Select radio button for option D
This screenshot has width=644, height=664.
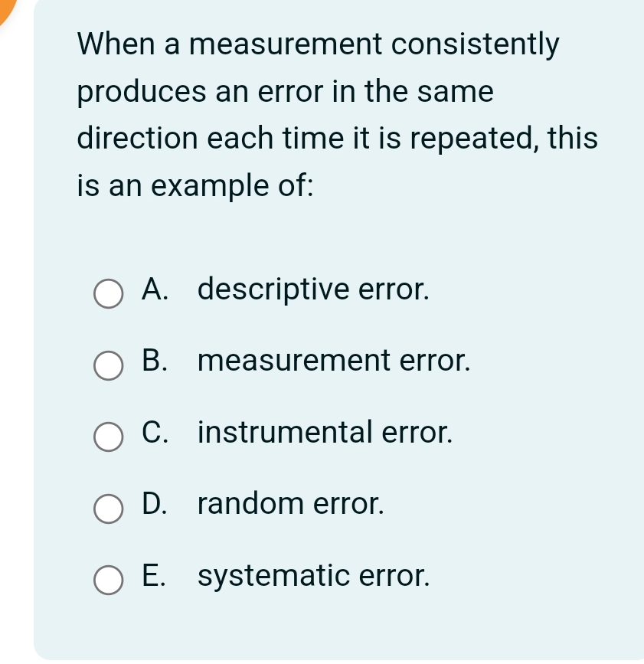coord(108,508)
